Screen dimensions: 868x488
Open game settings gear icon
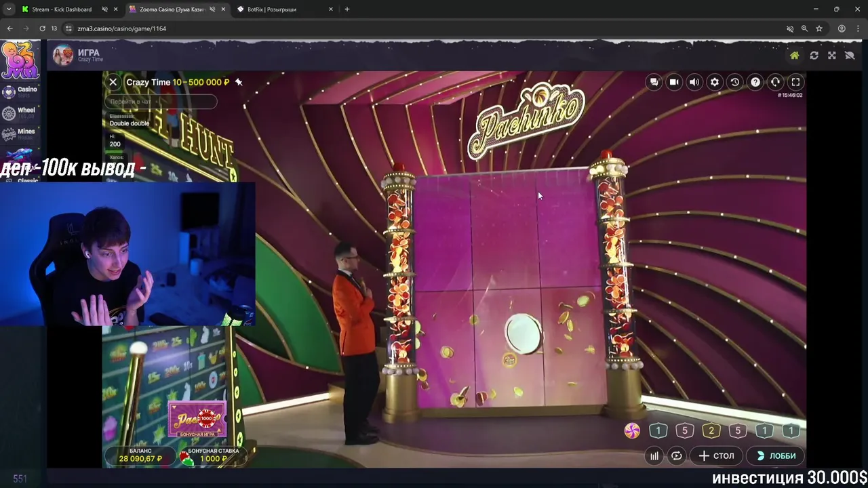(x=715, y=82)
